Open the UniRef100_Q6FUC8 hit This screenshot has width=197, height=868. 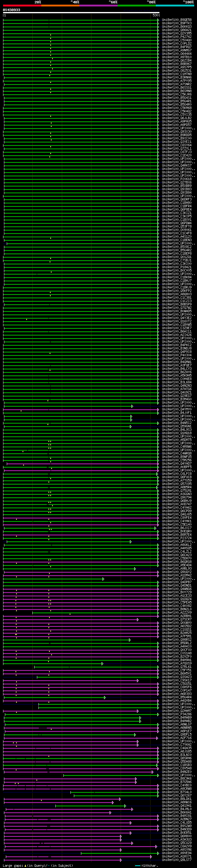[177, 477]
